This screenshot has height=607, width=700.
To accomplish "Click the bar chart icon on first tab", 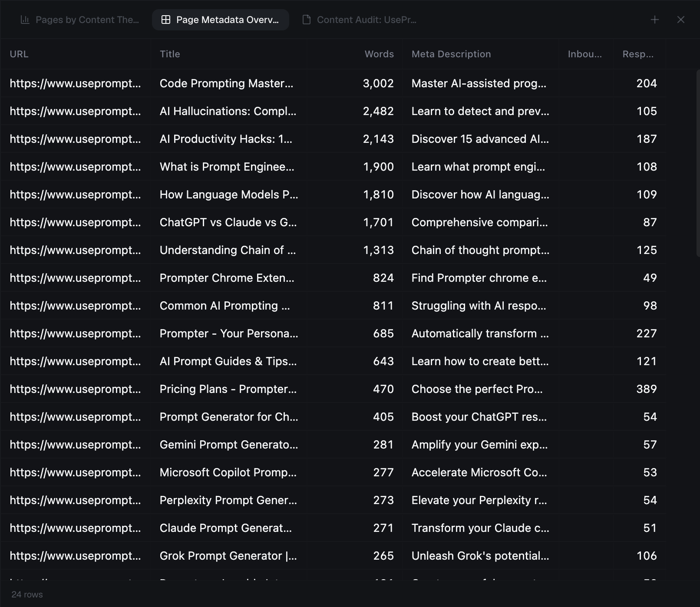I will (x=25, y=20).
